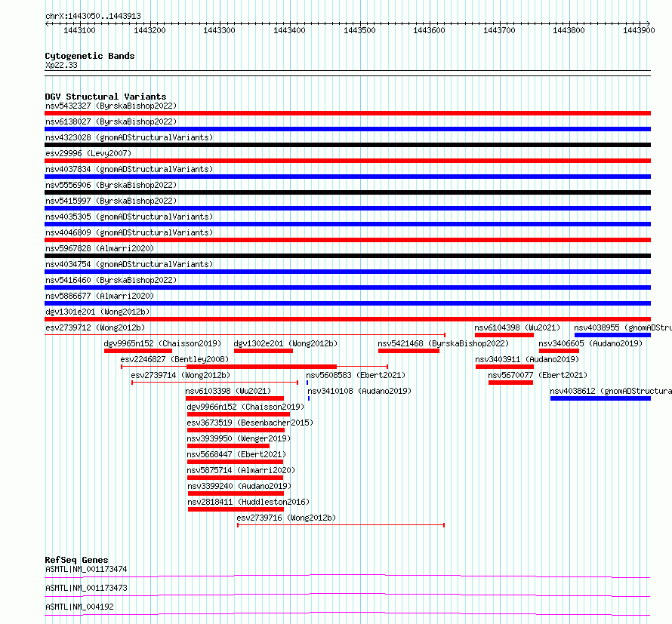The width and height of the screenshot is (672, 624).
Task: Open variant nsv6138027 (ByrskaBishop2022)
Action: point(111,121)
